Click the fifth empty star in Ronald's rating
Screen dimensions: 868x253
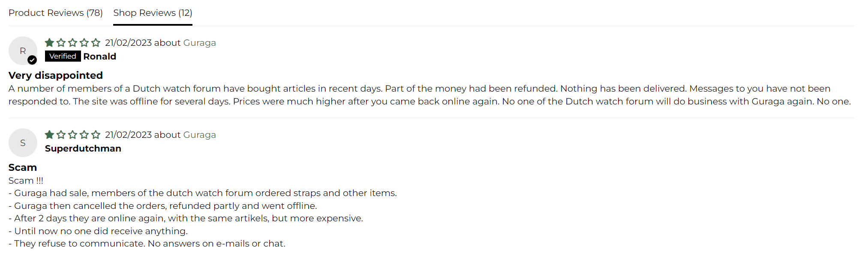click(x=96, y=42)
